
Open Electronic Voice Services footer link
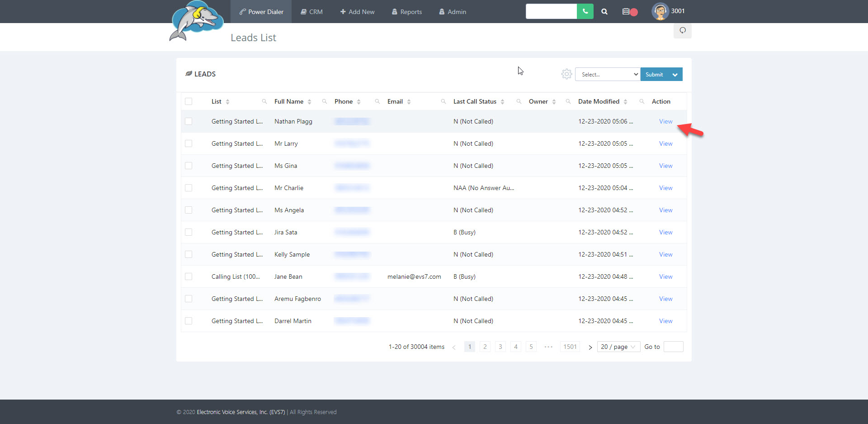click(241, 412)
